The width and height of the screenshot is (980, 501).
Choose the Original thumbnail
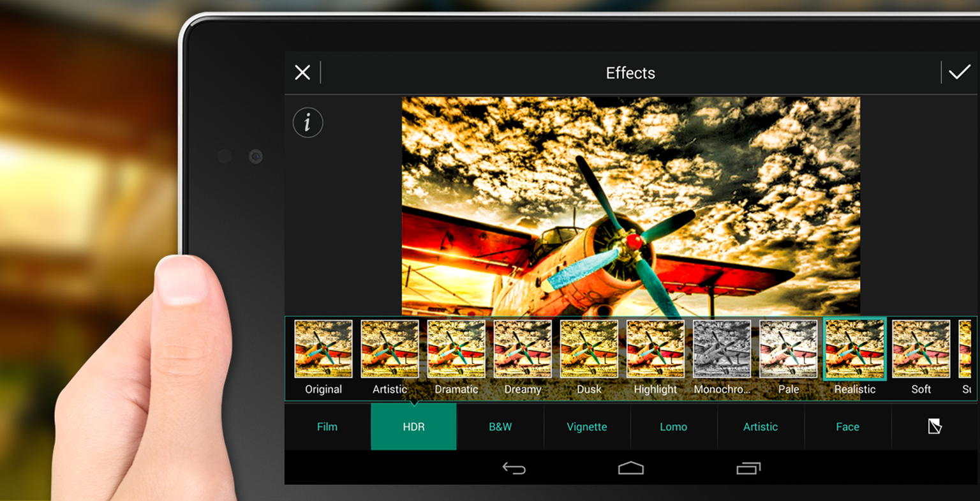coord(323,349)
